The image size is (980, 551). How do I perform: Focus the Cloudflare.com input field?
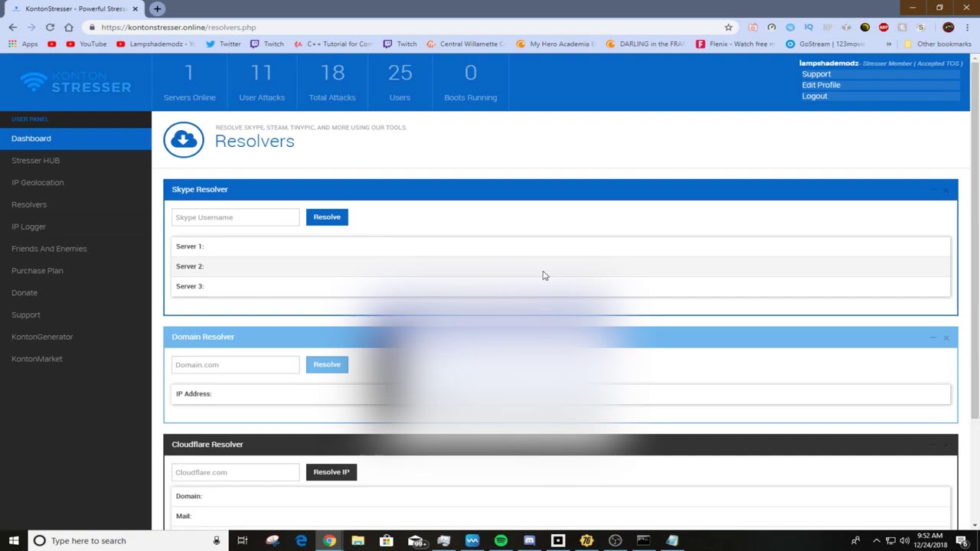point(235,472)
